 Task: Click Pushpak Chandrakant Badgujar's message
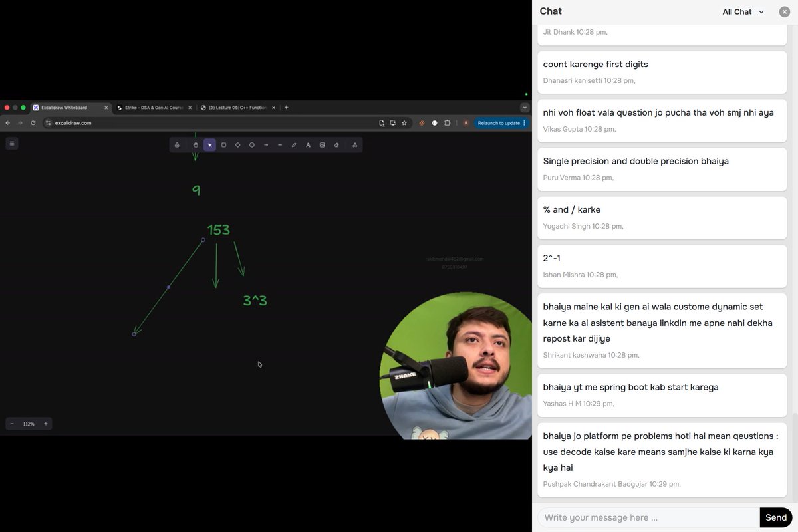click(x=662, y=460)
